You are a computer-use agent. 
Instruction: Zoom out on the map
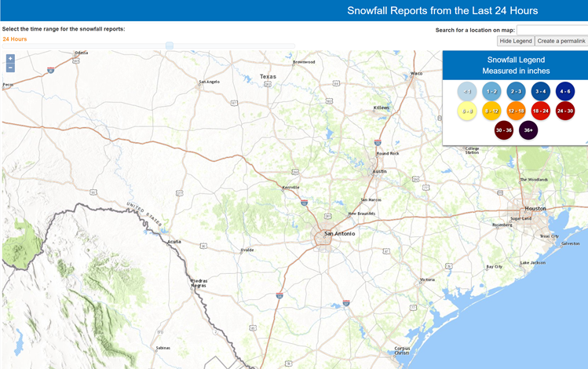point(10,68)
